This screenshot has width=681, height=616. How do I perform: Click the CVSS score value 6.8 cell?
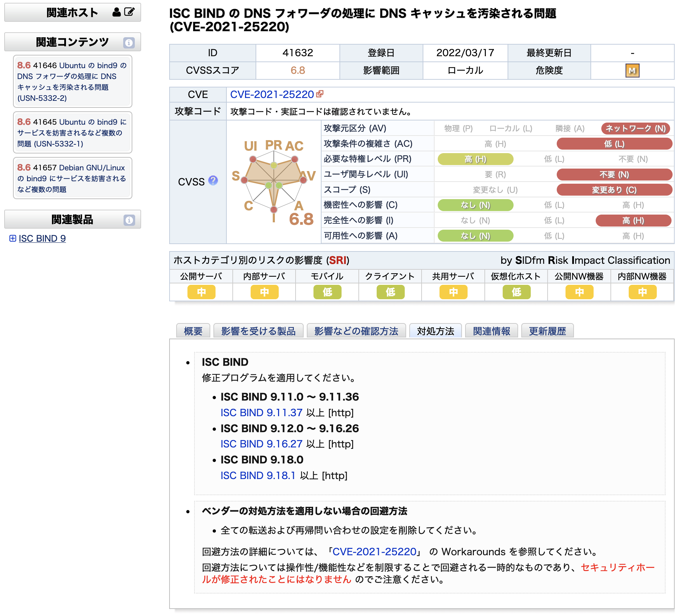pos(298,71)
